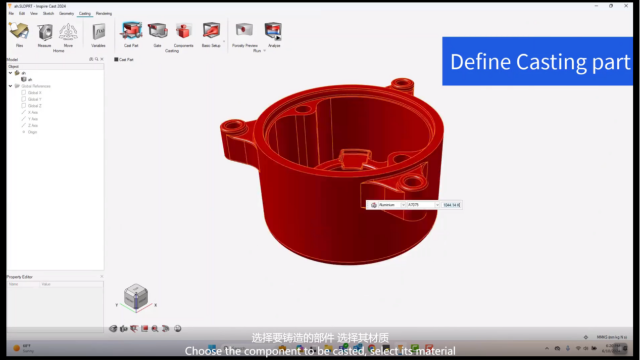Click the Object column header in Model panel

click(55, 67)
